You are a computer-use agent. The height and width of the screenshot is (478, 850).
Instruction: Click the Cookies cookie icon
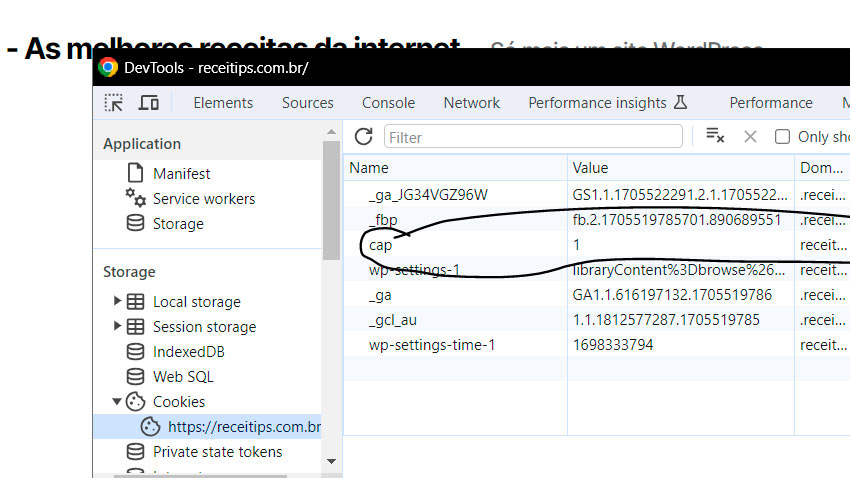136,402
